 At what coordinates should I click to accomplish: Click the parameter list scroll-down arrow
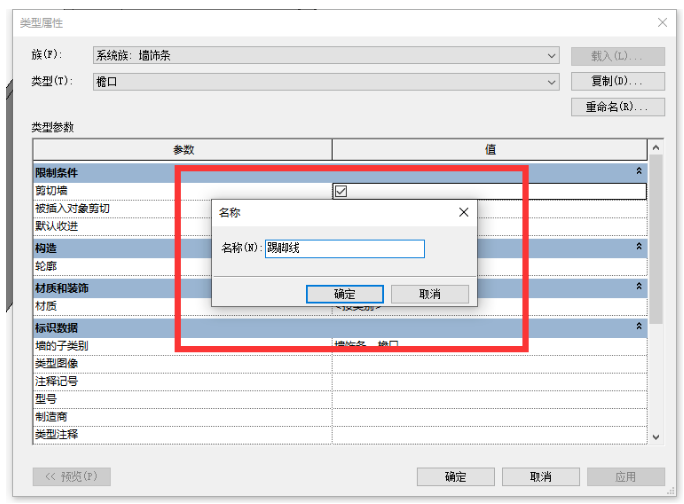[x=656, y=437]
